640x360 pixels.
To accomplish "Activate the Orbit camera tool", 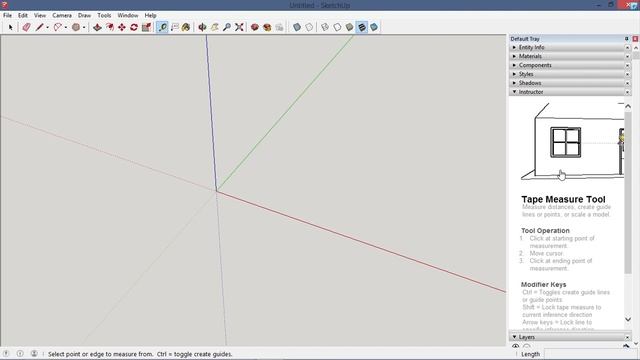I will click(202, 27).
